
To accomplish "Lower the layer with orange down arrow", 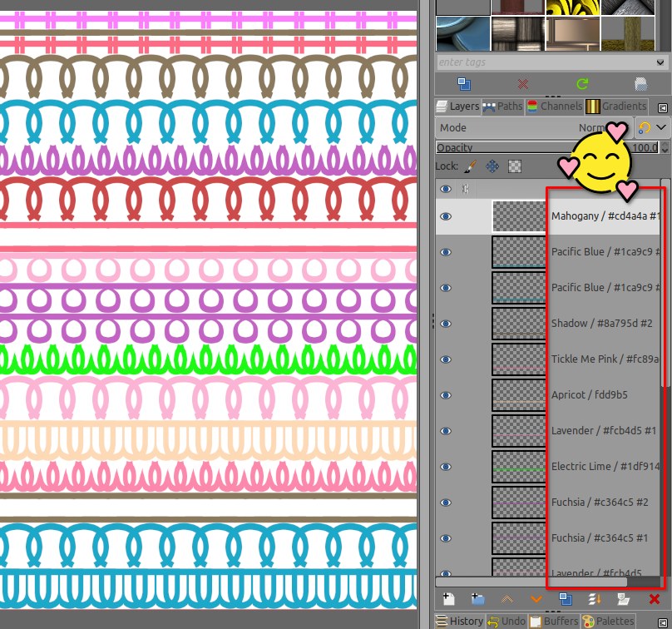I will pyautogui.click(x=536, y=599).
